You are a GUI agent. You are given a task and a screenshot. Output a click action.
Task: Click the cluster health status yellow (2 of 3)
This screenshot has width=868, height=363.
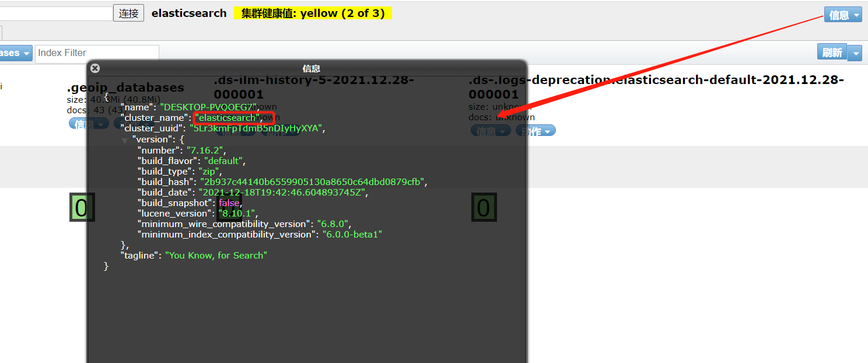pos(313,13)
